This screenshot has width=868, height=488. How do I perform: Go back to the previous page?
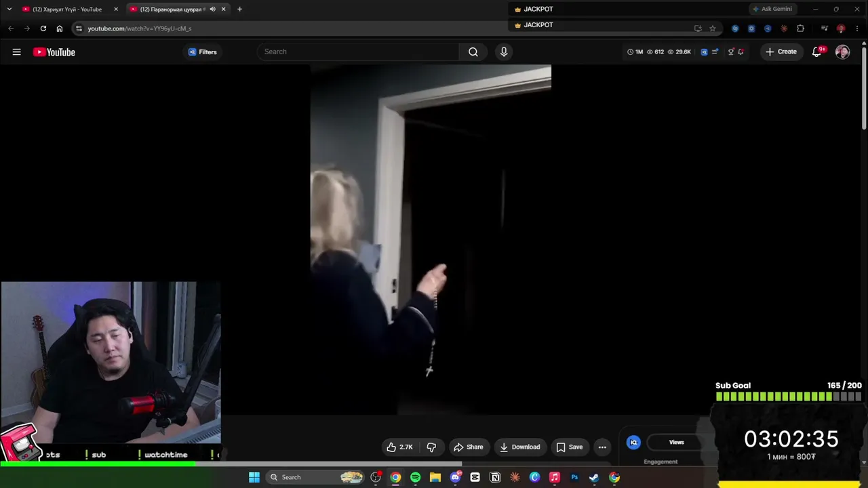coord(11,28)
